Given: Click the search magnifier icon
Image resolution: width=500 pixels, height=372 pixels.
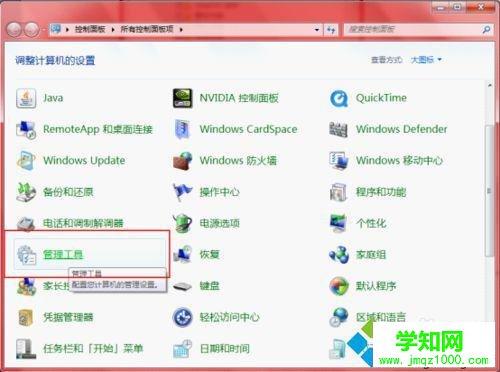Looking at the screenshot, I should tap(486, 30).
